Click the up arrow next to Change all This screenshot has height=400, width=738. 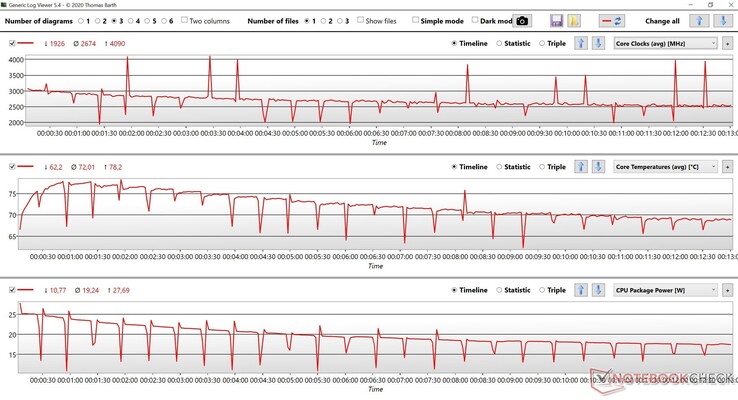click(x=701, y=20)
